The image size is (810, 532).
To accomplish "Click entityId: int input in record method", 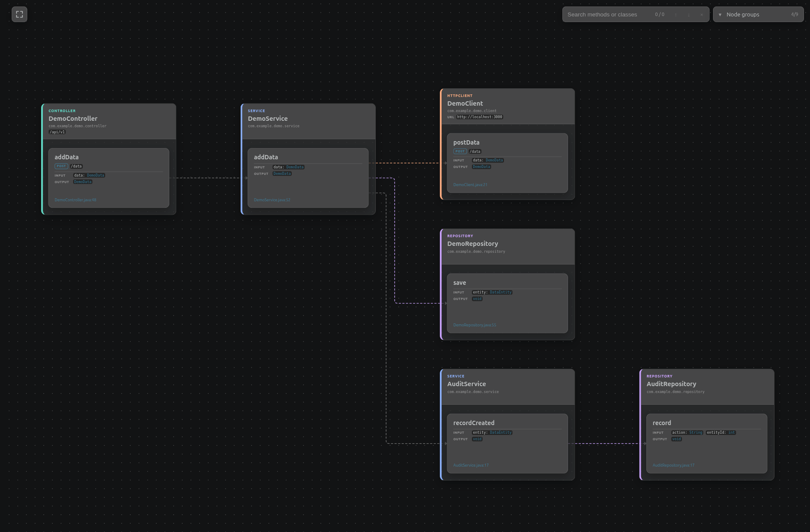I will 720,432.
